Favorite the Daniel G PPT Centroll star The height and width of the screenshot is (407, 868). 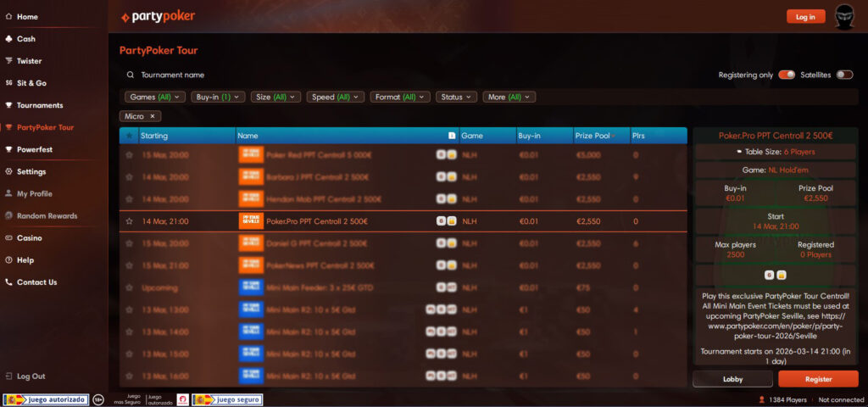(130, 243)
